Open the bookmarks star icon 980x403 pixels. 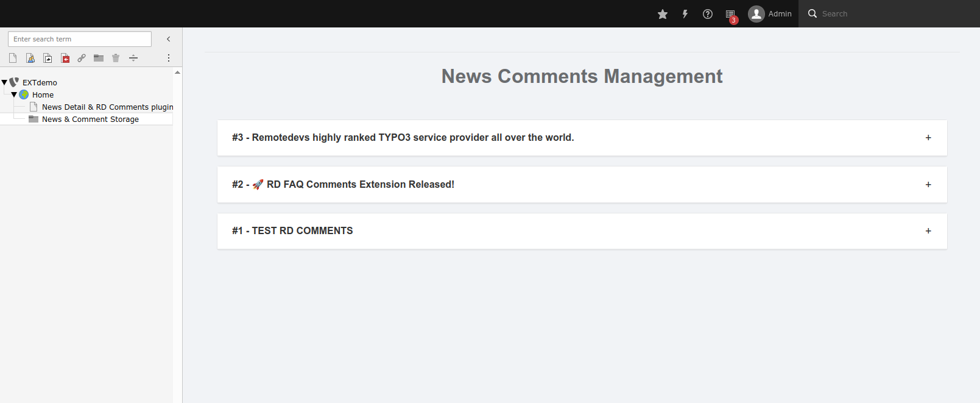pyautogui.click(x=663, y=14)
